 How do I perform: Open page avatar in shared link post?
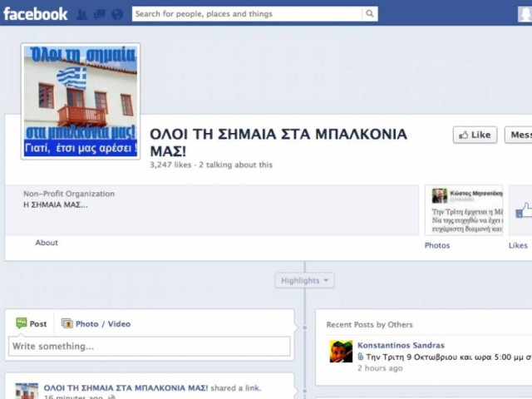point(27,391)
